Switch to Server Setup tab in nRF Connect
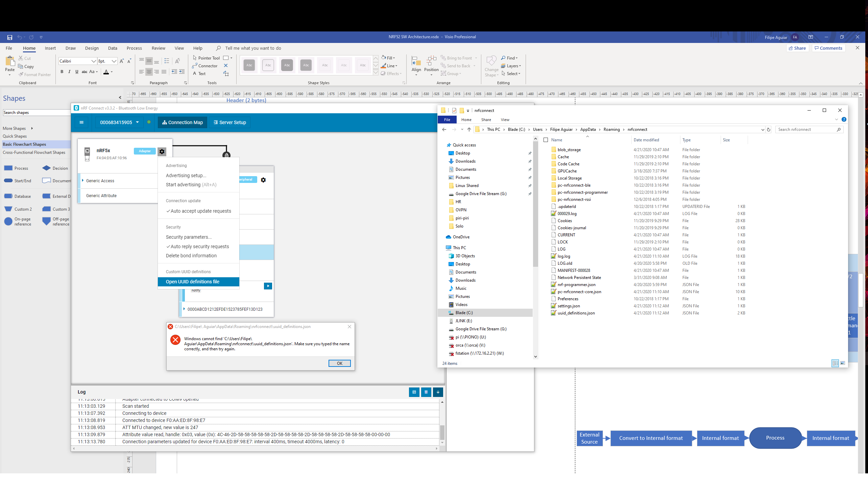The height and width of the screenshot is (495, 868). coord(230,122)
